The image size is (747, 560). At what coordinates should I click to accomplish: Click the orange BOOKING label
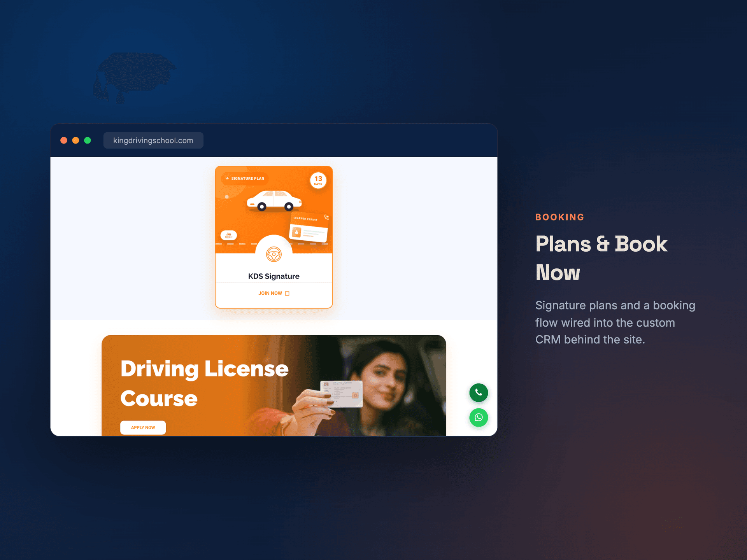pyautogui.click(x=560, y=217)
